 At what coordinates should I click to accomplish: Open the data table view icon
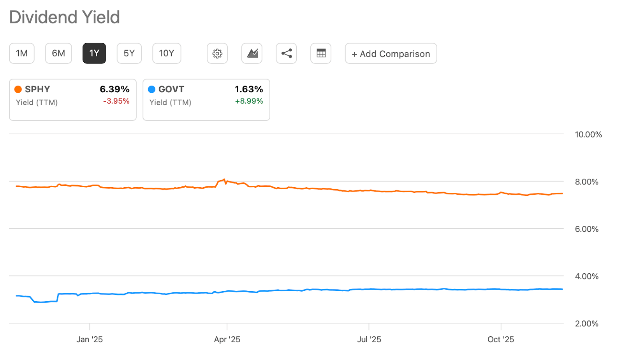(x=321, y=53)
